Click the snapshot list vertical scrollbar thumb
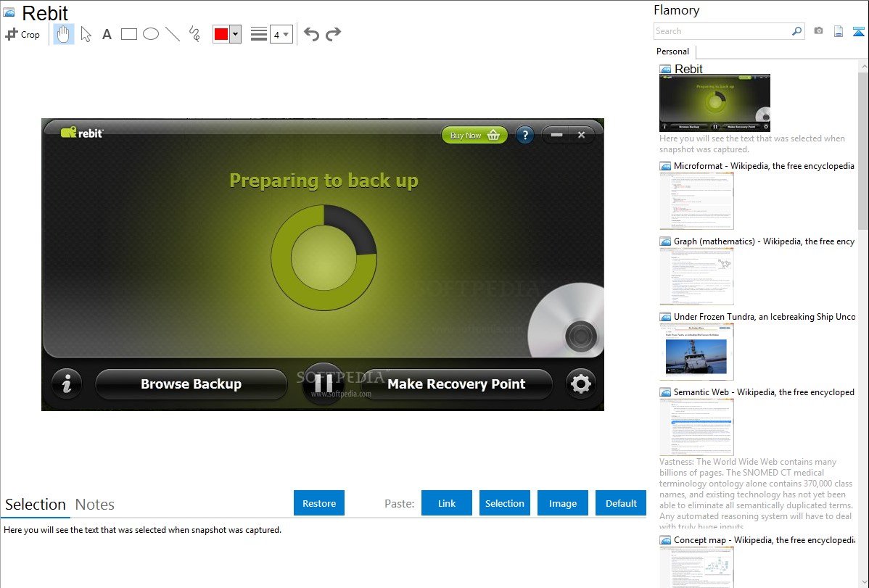 (x=863, y=149)
